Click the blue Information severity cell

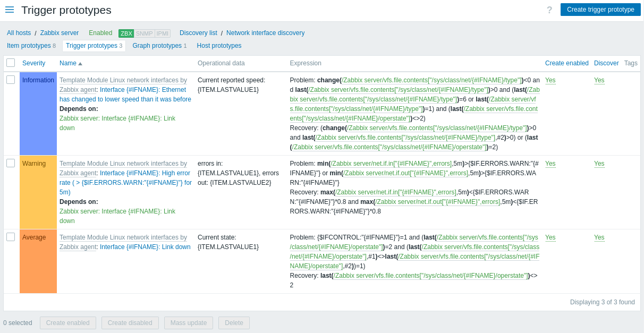click(38, 114)
